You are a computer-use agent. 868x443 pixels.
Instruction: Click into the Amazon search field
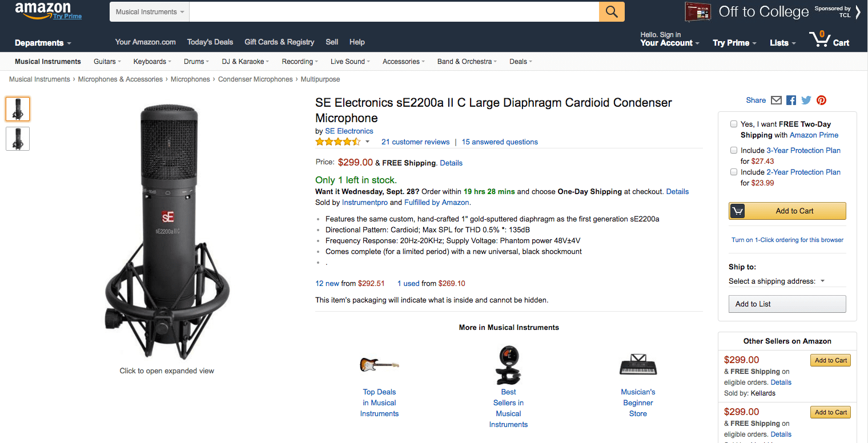tap(394, 12)
